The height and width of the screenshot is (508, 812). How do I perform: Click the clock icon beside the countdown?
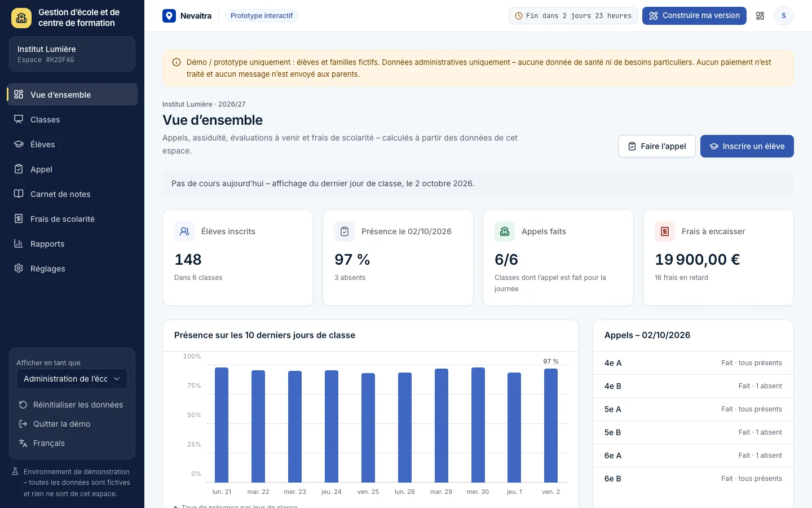coord(519,16)
